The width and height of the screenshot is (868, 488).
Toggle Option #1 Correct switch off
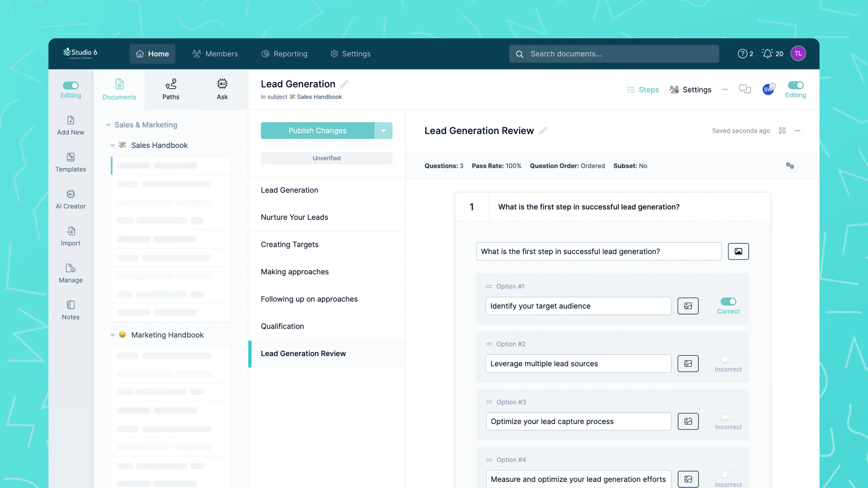728,301
